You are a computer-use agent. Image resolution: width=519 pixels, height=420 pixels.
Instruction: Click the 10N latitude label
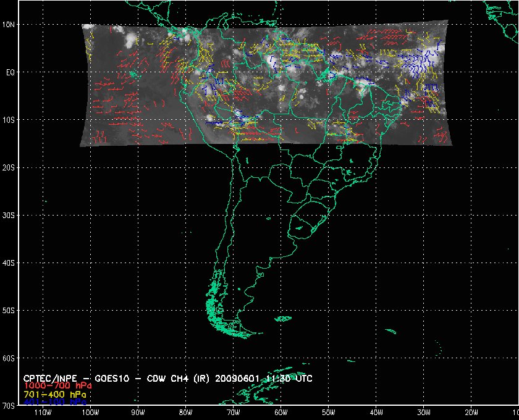click(x=9, y=25)
